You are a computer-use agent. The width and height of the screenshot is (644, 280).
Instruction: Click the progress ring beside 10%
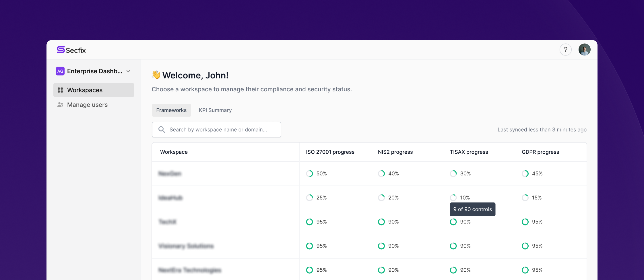click(x=453, y=198)
